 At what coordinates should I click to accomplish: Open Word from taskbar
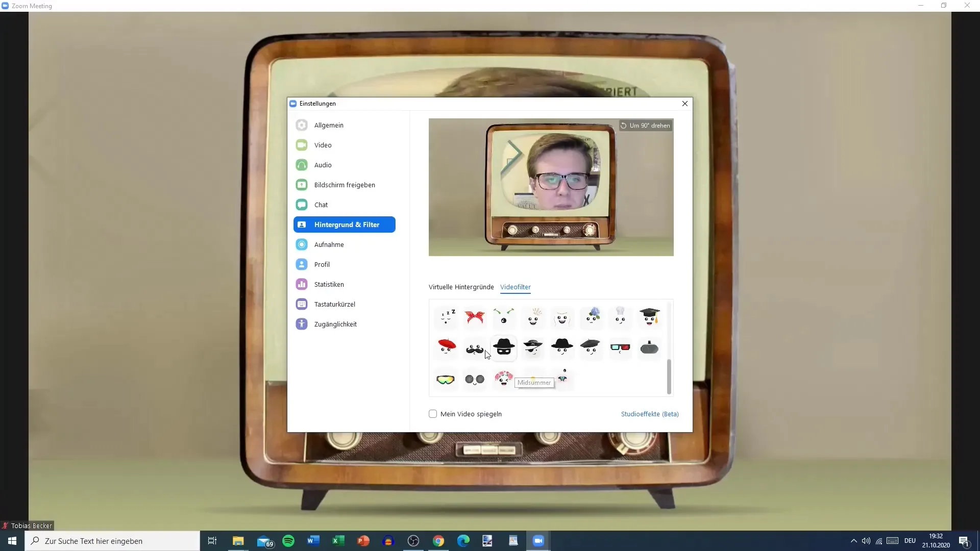pos(313,541)
